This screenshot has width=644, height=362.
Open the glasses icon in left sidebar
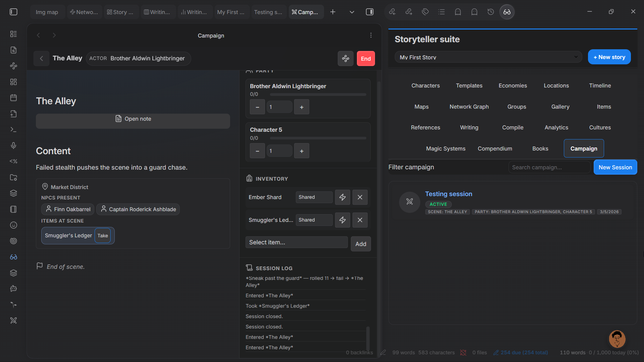tap(13, 257)
